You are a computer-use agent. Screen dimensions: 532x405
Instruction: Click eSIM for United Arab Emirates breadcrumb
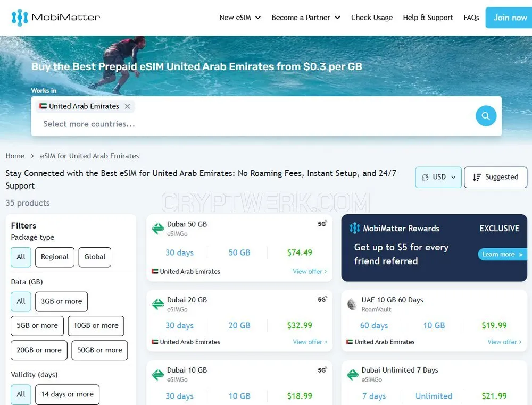(x=89, y=156)
